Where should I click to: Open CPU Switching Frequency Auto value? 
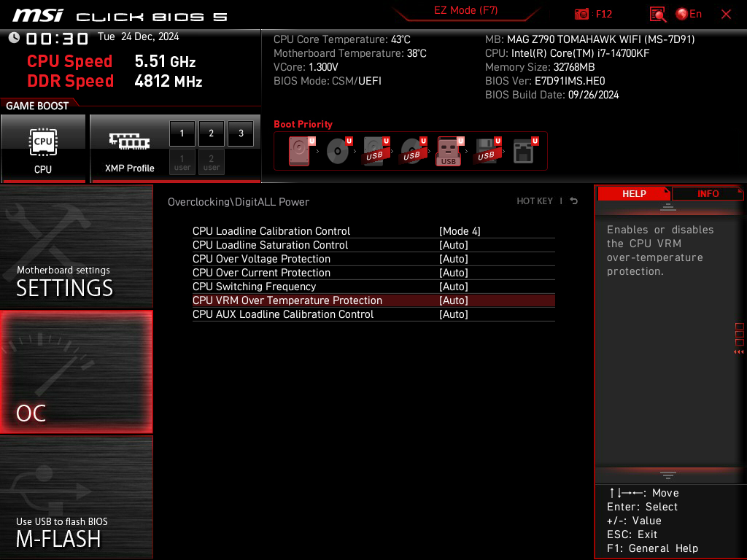pyautogui.click(x=454, y=286)
